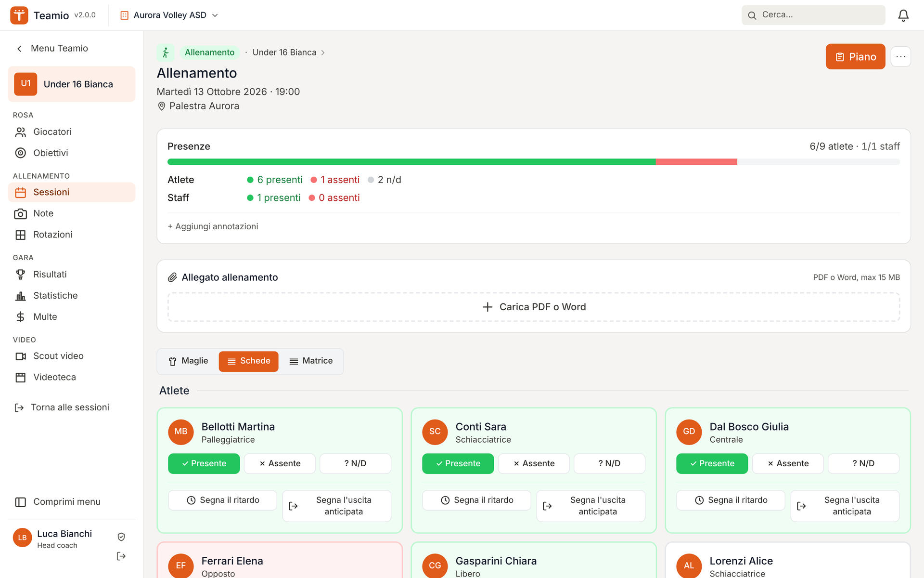Image resolution: width=924 pixels, height=578 pixels.
Task: Open Videoteca in the sidebar
Action: coord(71,377)
